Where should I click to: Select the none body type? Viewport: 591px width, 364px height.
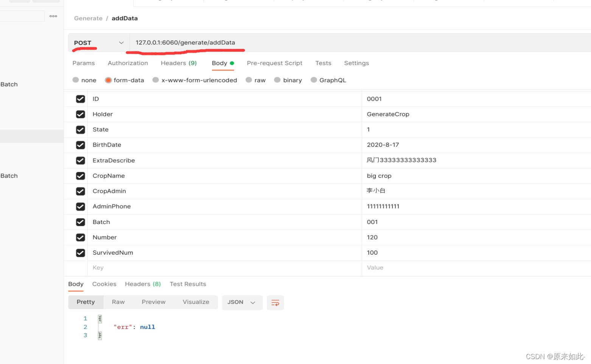76,80
